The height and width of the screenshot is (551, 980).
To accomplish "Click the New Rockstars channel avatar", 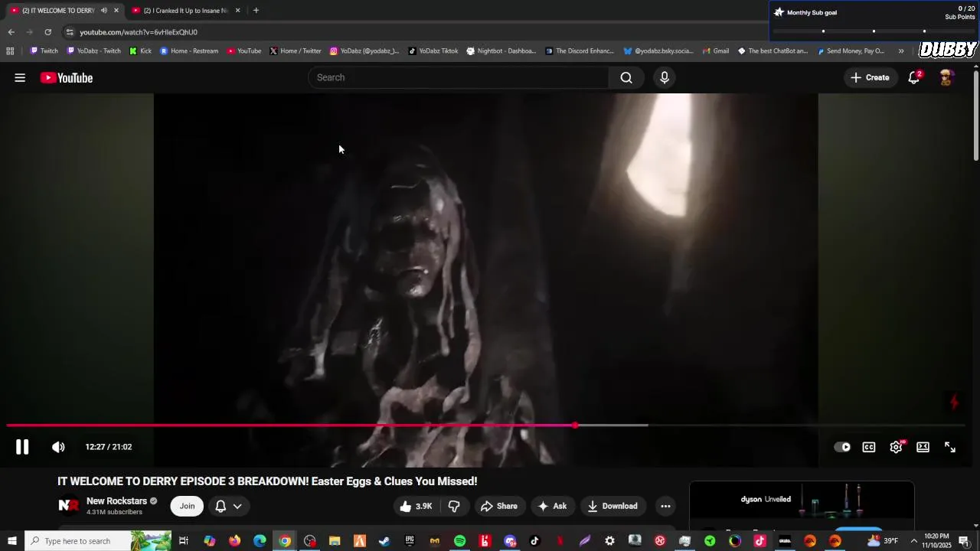I will (x=69, y=506).
